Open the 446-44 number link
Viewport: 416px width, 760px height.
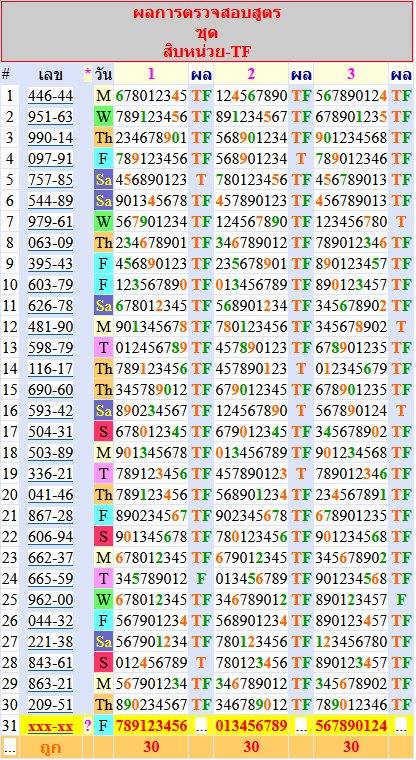click(50, 96)
